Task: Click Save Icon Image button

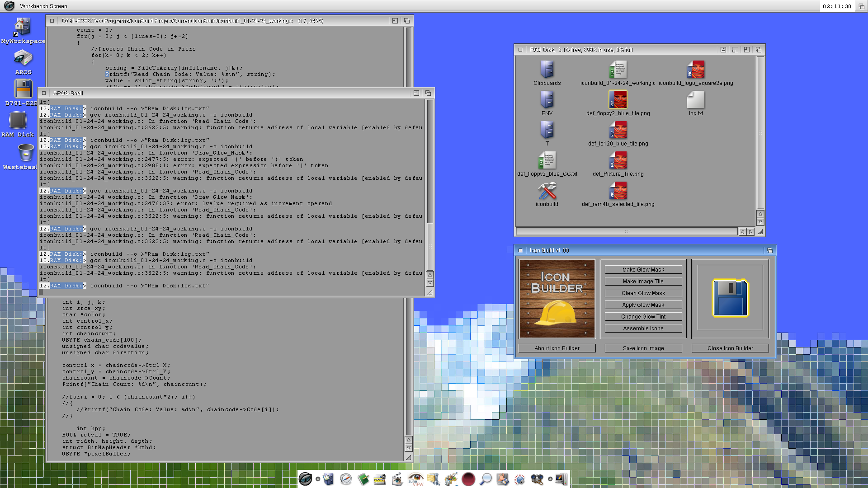Action: tap(643, 348)
